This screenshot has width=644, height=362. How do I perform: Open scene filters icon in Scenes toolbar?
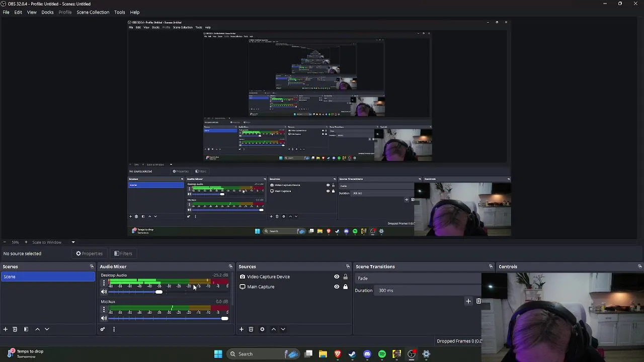(26, 329)
